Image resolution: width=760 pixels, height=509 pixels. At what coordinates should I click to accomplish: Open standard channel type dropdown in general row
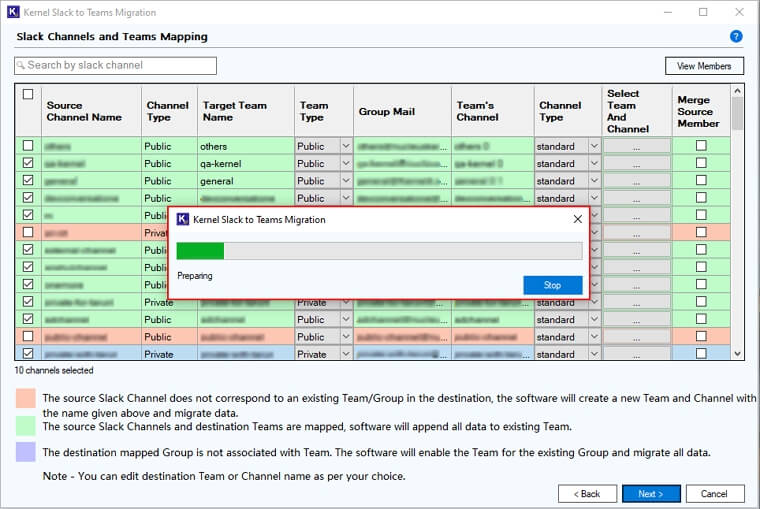pos(594,181)
